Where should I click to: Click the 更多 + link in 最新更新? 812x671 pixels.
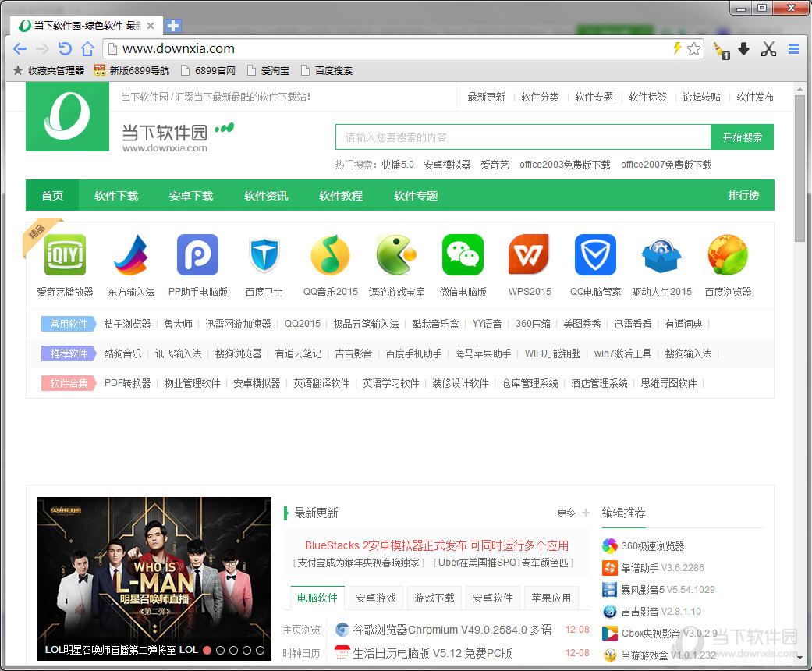573,513
